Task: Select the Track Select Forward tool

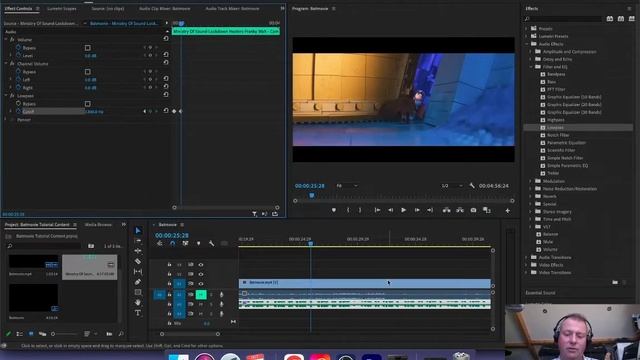Action: click(x=138, y=241)
